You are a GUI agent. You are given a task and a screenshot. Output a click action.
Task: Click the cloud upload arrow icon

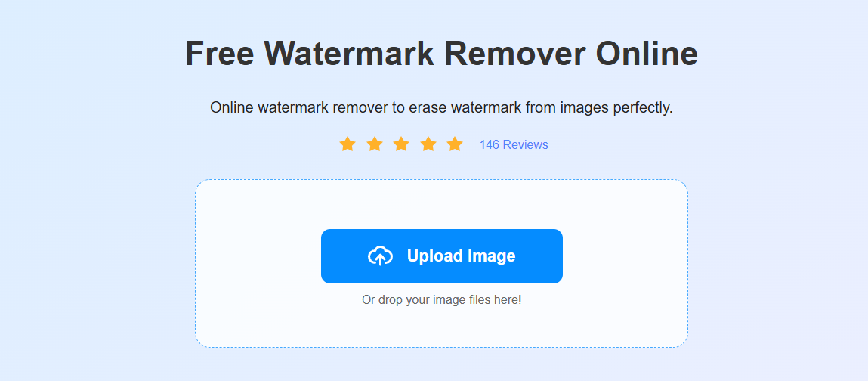click(380, 256)
